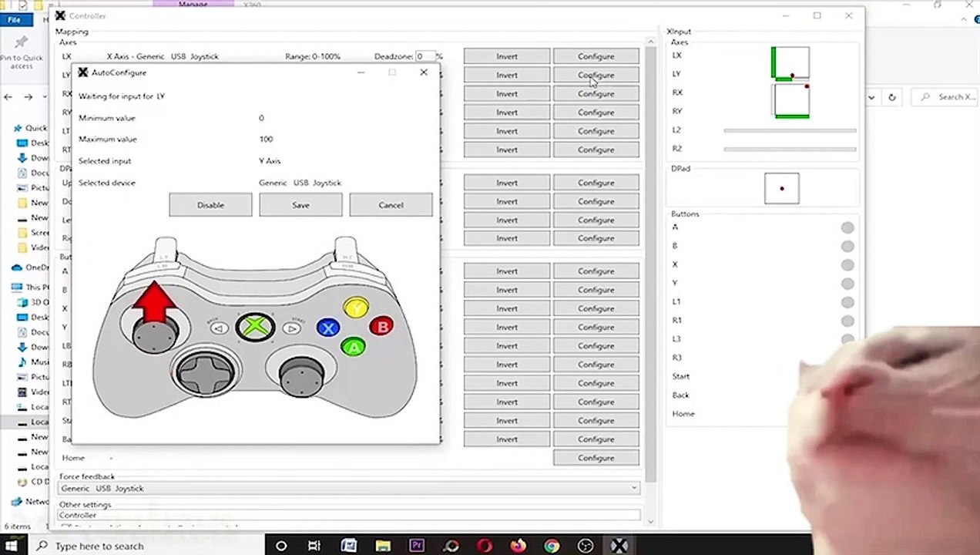Open the Manage ribbon tab in File Explorer

[x=193, y=4]
